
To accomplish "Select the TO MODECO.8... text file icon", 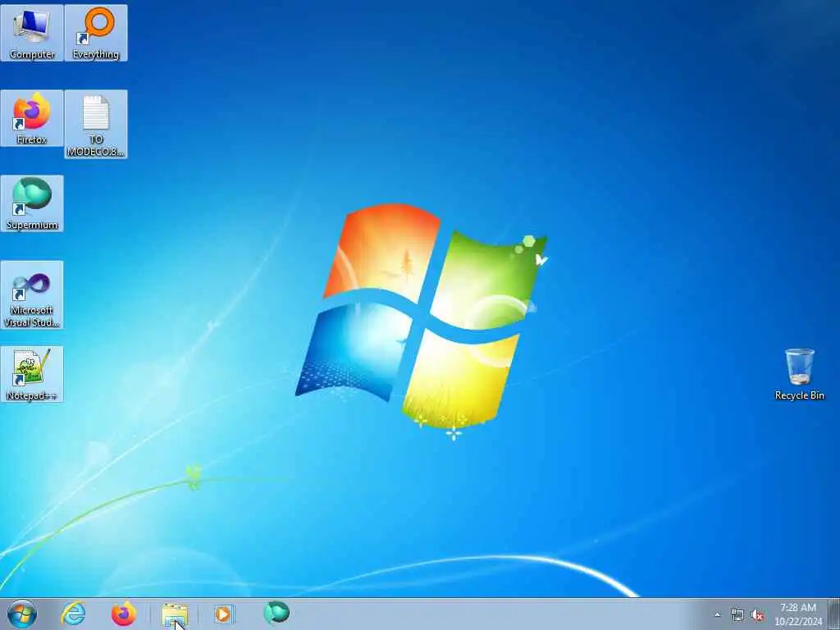I will [x=96, y=125].
